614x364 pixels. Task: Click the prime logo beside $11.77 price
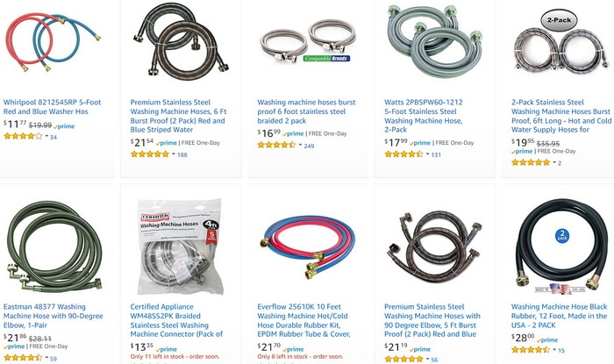pyautogui.click(x=64, y=126)
